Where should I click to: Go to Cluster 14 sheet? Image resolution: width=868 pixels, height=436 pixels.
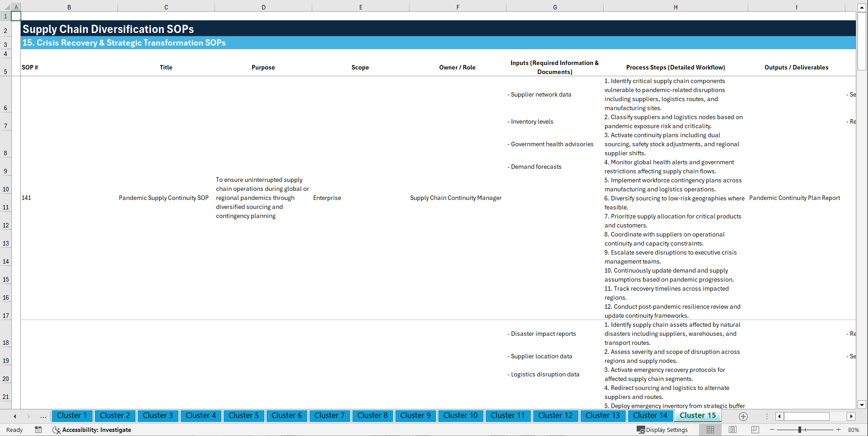coord(650,416)
